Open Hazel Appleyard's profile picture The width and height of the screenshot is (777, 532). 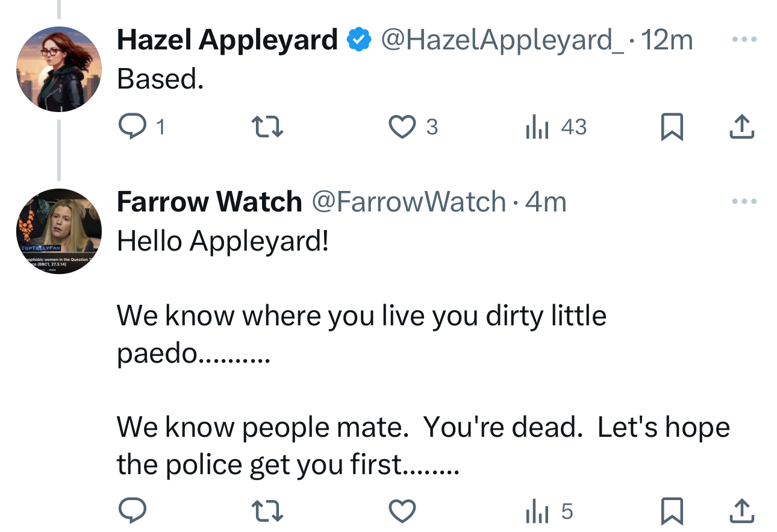click(59, 69)
